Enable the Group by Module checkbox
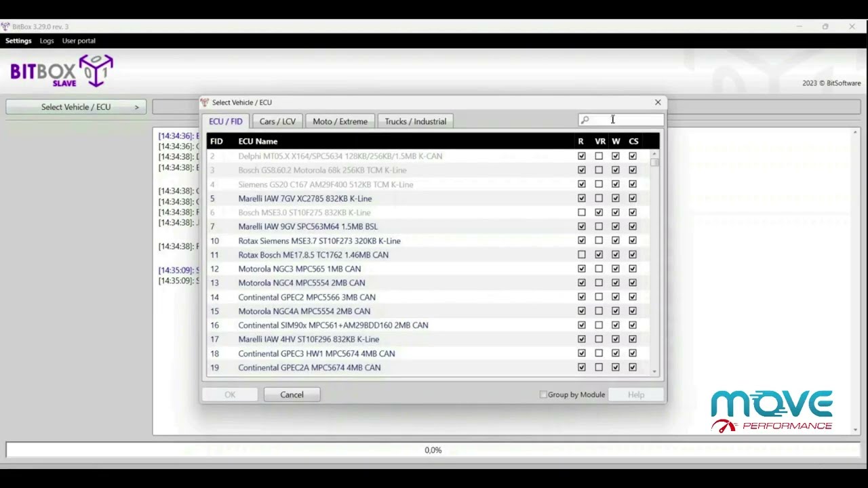868x488 pixels. [x=543, y=394]
